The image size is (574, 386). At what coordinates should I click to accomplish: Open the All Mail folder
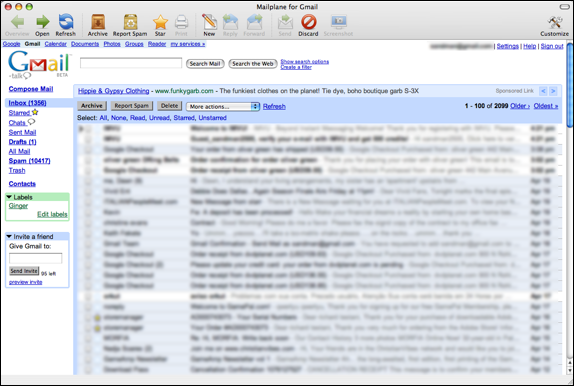pyautogui.click(x=19, y=151)
